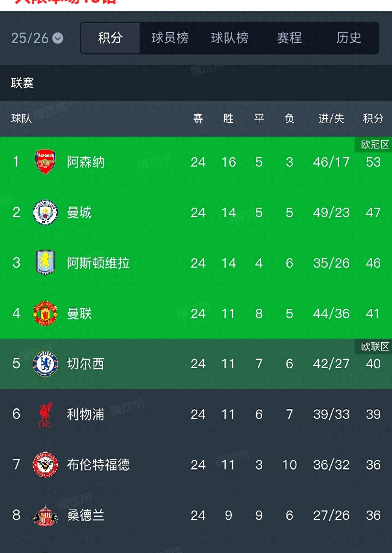Screen dimensions: 392x553
Task: Click the Aston Villa club crest
Action: point(45,263)
